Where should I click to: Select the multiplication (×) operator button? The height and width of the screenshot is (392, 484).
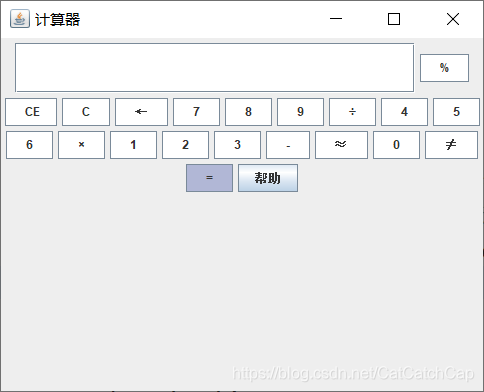81,145
